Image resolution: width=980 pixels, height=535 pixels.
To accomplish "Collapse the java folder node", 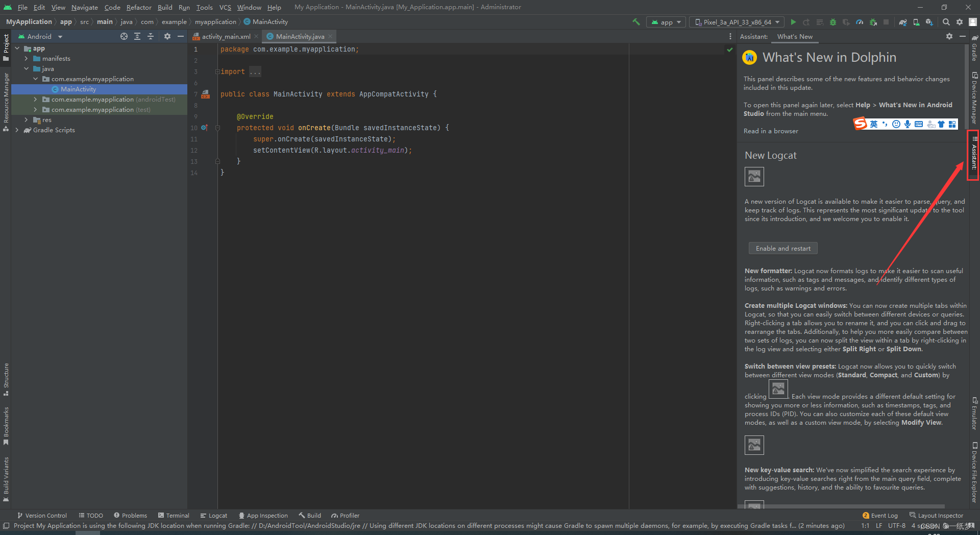I will coord(26,69).
